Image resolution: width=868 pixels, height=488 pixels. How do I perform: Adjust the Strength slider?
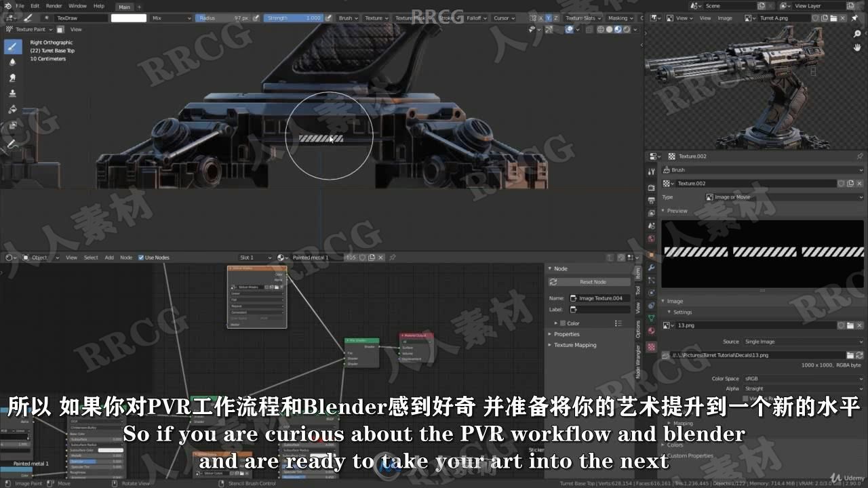pyautogui.click(x=294, y=18)
